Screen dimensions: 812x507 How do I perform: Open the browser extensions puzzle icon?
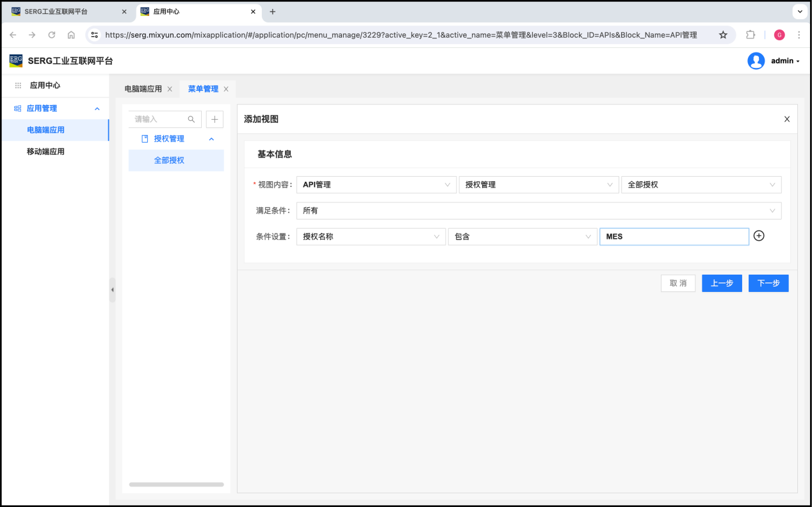tap(751, 35)
